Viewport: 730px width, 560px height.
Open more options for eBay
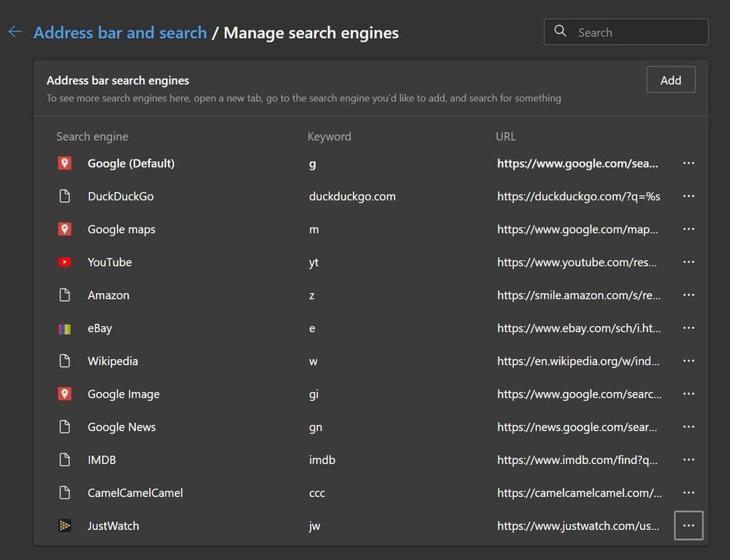pyautogui.click(x=688, y=328)
